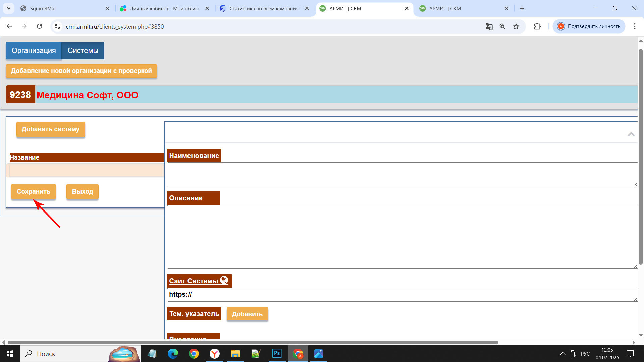Open the zoom magnifier icon in address bar
Screen dimensions: 644x362
[502, 26]
